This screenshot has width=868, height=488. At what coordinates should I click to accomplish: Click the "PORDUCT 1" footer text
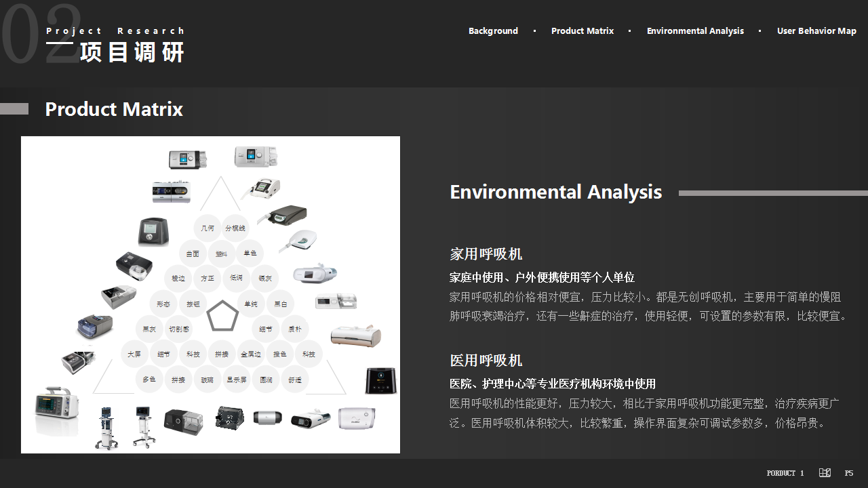(x=785, y=472)
